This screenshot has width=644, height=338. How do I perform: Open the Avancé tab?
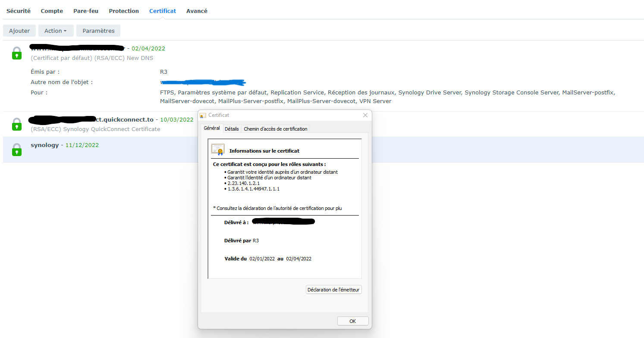coord(197,11)
